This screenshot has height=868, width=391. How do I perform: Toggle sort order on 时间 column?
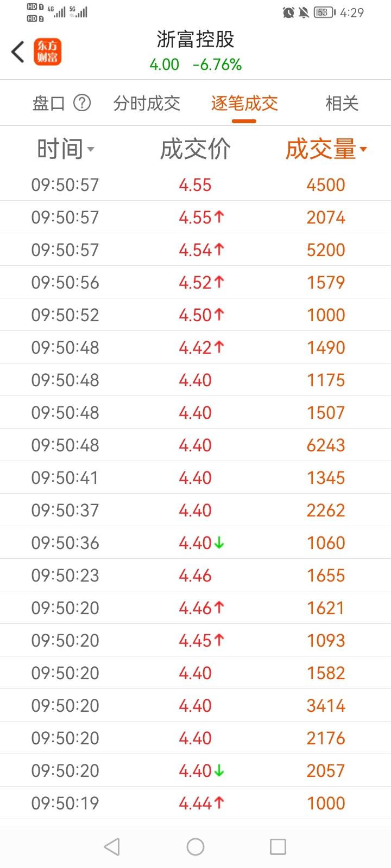[x=65, y=149]
